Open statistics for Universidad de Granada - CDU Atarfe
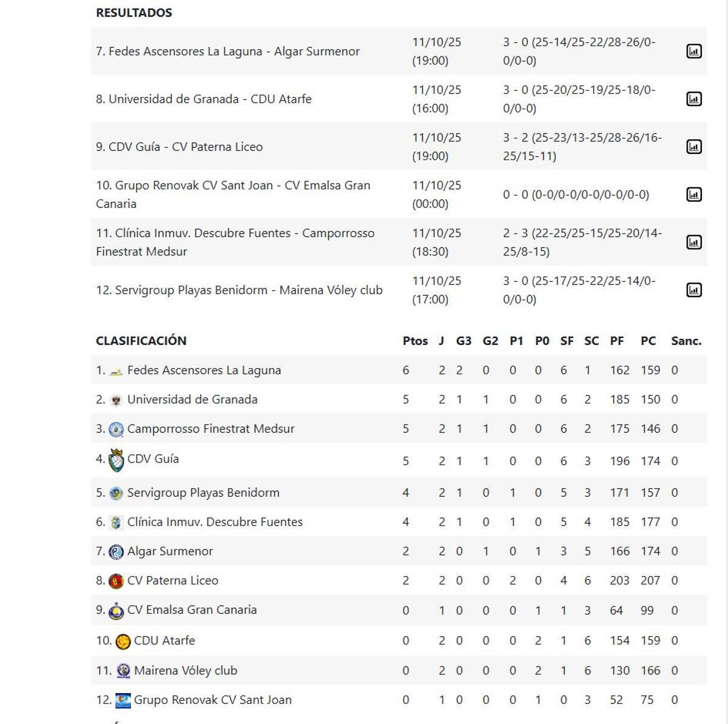 point(693,98)
